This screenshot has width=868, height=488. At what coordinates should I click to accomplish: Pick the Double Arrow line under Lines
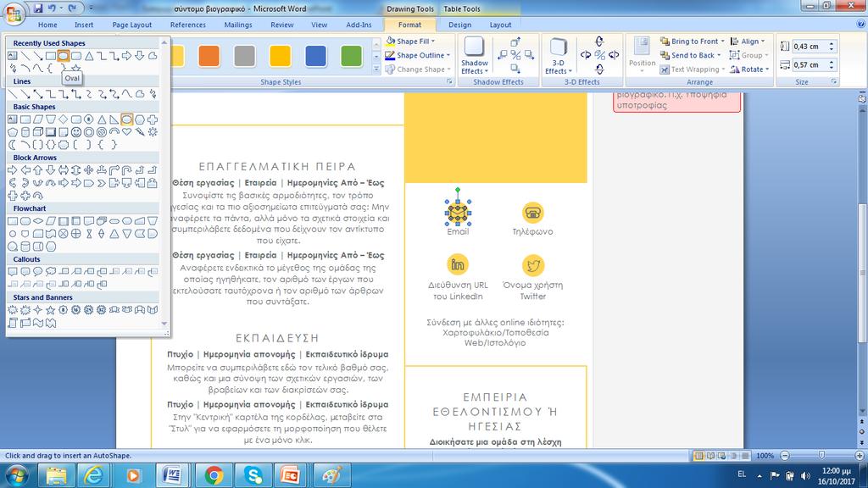[37, 94]
